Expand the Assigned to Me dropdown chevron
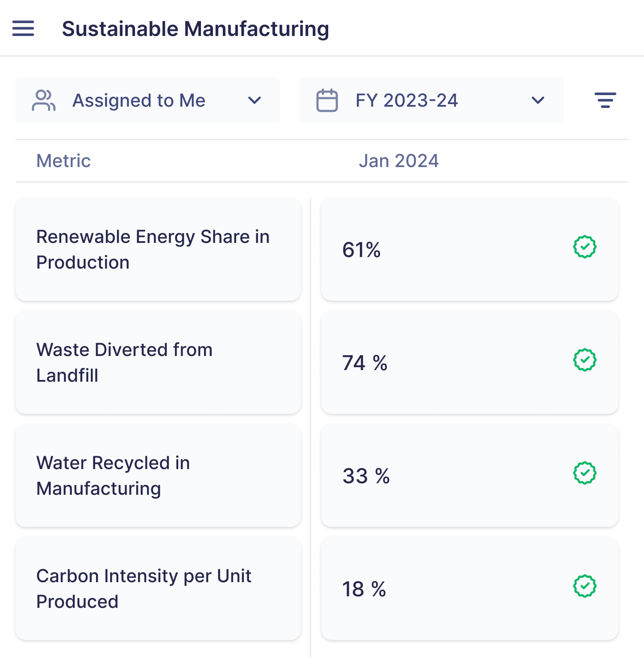 [255, 100]
